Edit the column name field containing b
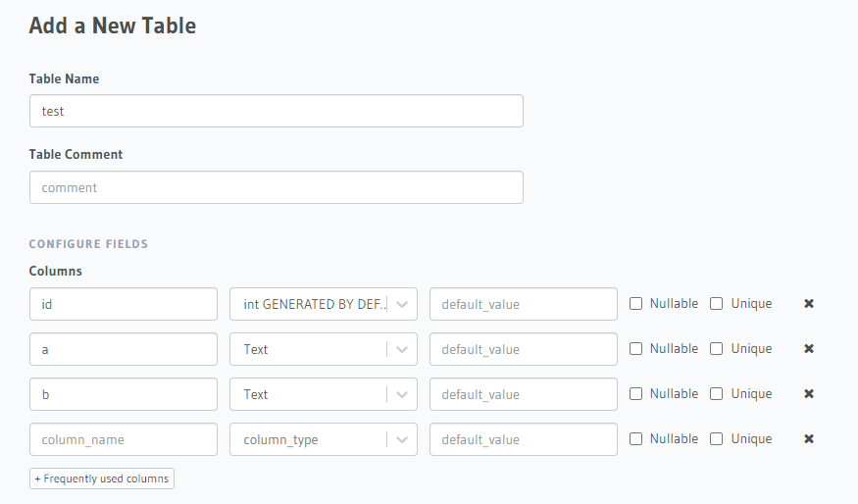 coord(124,394)
